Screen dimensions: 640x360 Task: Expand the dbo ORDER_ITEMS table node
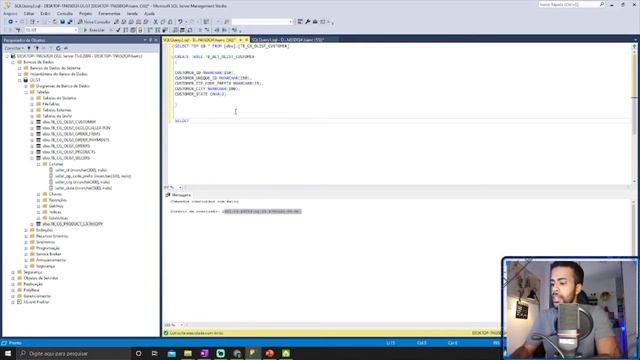(x=32, y=134)
